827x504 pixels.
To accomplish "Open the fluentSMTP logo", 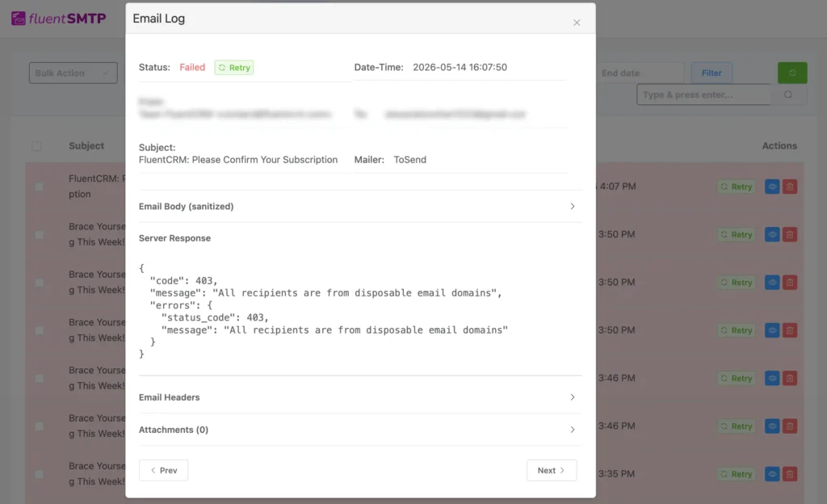I will 58,19.
